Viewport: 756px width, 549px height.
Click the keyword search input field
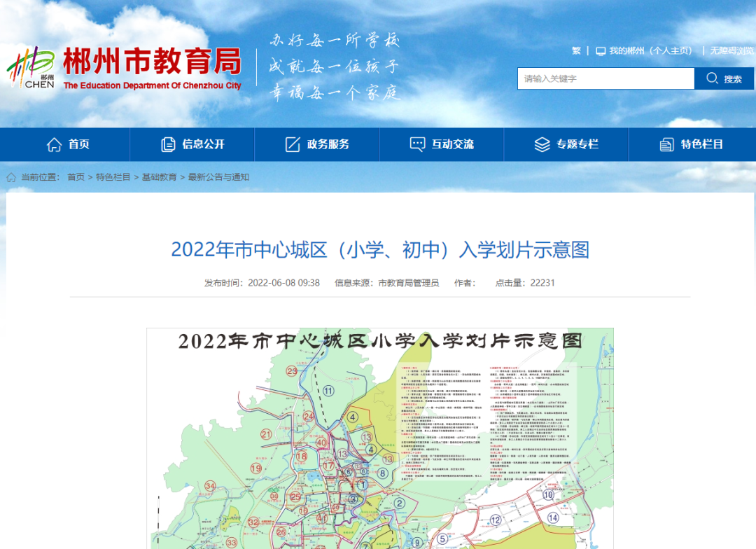coord(605,78)
